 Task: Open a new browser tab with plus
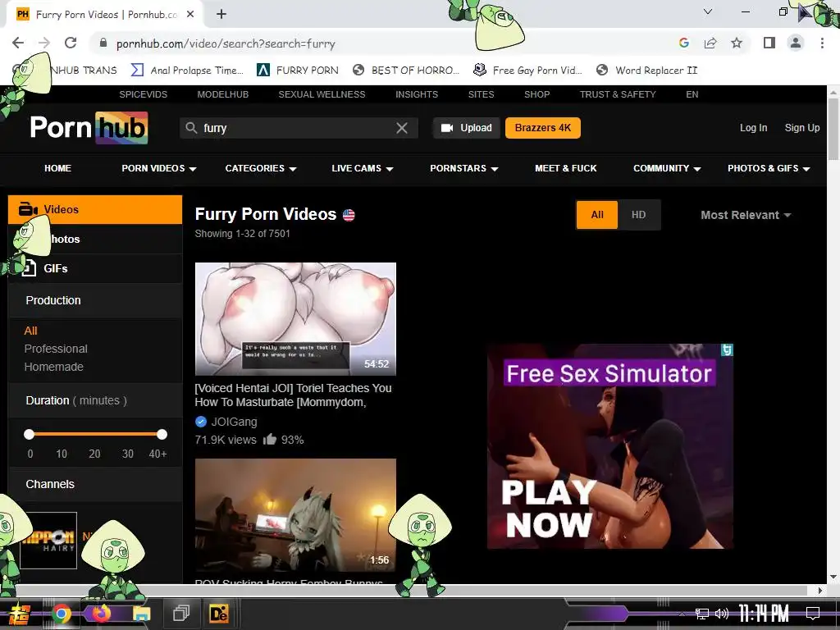221,15
